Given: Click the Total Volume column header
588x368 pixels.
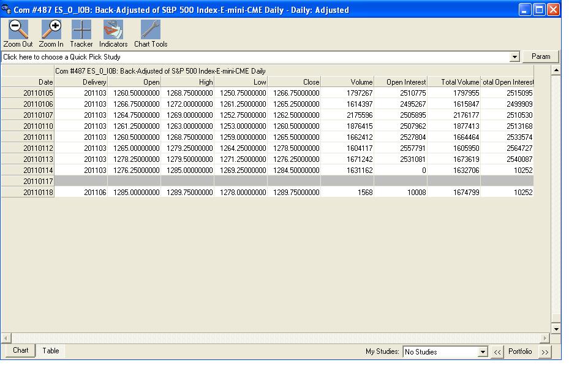Looking at the screenshot, I should 454,82.
